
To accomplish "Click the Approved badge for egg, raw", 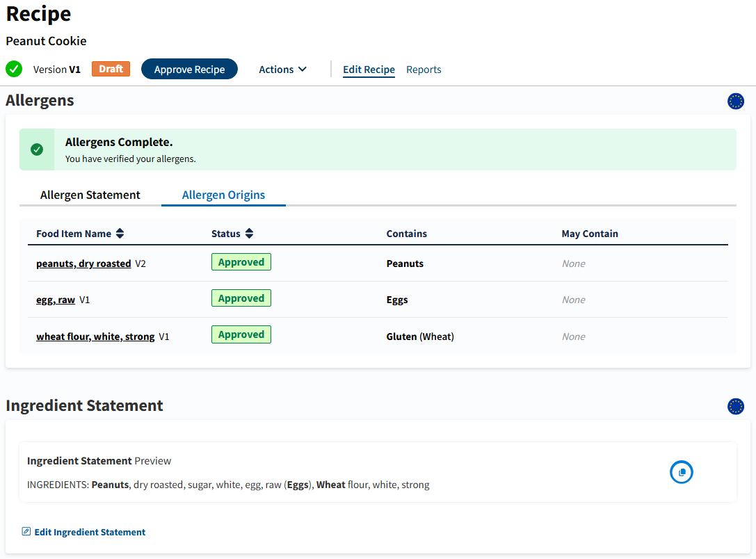I will click(241, 298).
